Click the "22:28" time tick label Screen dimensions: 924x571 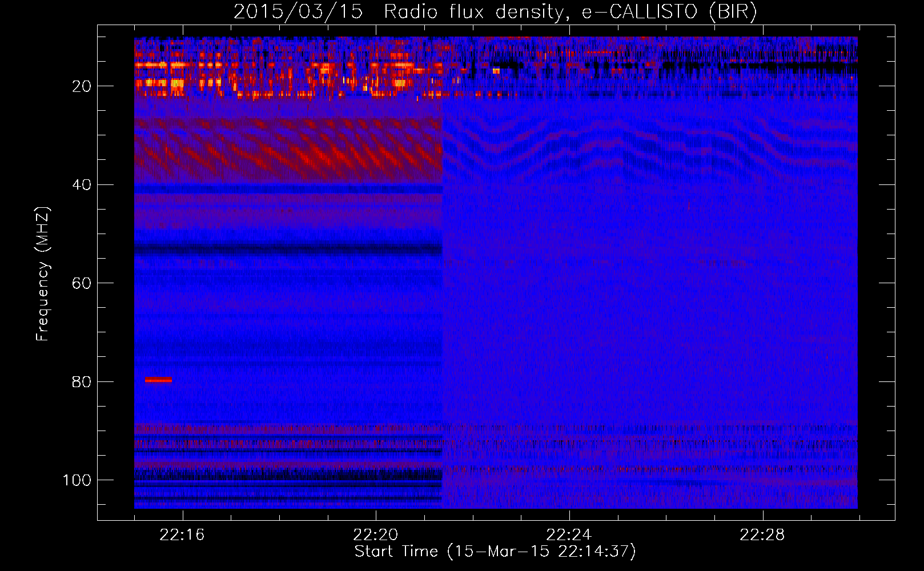(762, 535)
